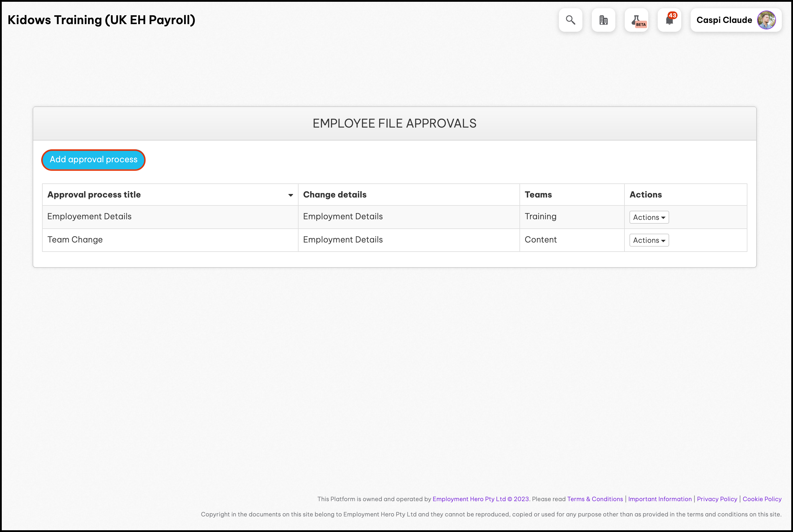Open the Terms & Conditions link
This screenshot has height=532, width=793.
pyautogui.click(x=595, y=499)
